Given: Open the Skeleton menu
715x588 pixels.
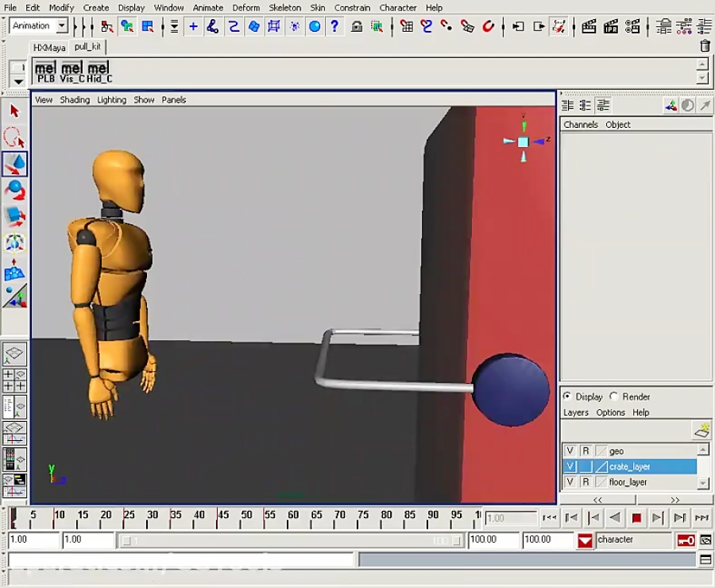Looking at the screenshot, I should pyautogui.click(x=285, y=7).
